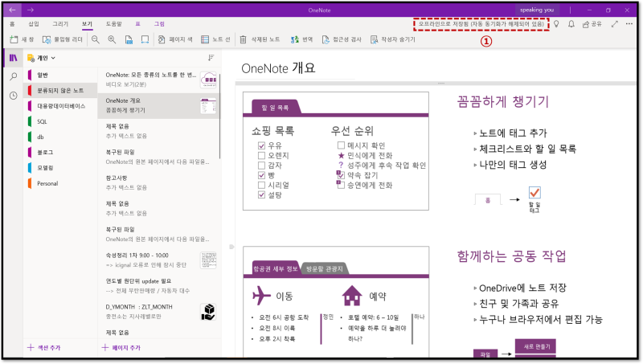Viewport: 643px width, 364px height.
Task: Open 페이지 색 page color option
Action: [x=175, y=39]
